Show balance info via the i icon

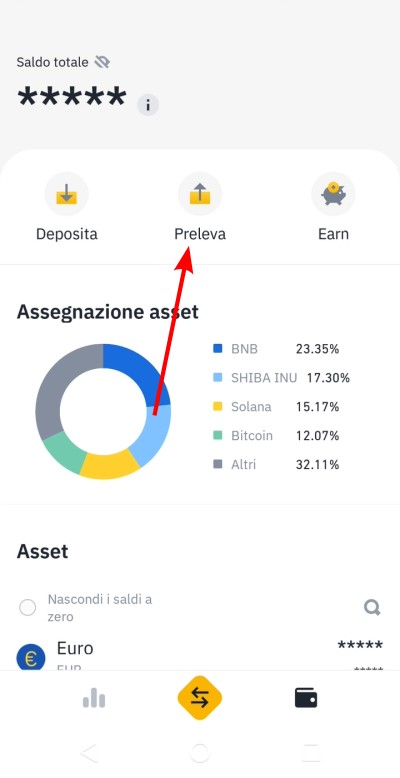click(148, 105)
